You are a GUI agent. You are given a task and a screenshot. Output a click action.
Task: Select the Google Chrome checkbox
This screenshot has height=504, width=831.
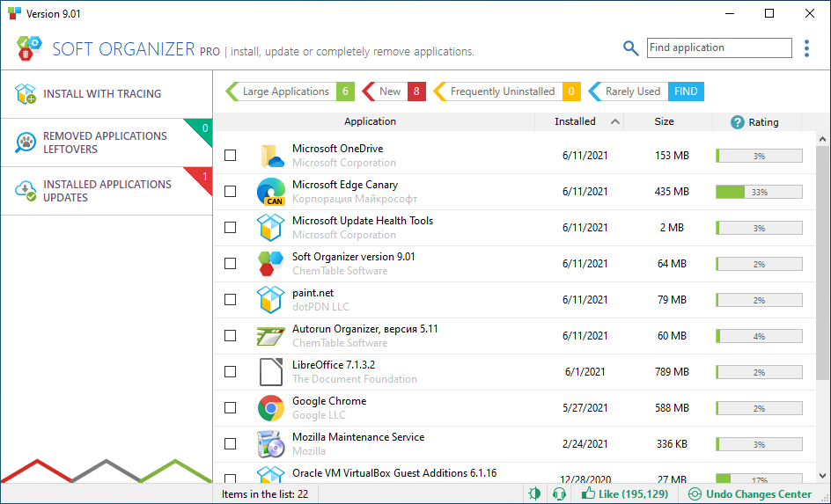[231, 408]
